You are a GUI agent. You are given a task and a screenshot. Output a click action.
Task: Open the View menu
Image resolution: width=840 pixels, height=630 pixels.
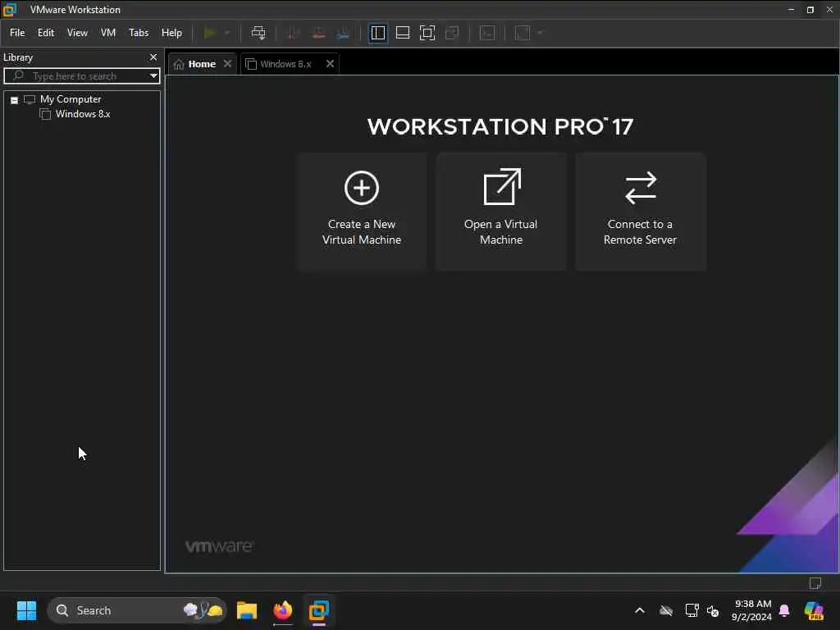coord(77,33)
